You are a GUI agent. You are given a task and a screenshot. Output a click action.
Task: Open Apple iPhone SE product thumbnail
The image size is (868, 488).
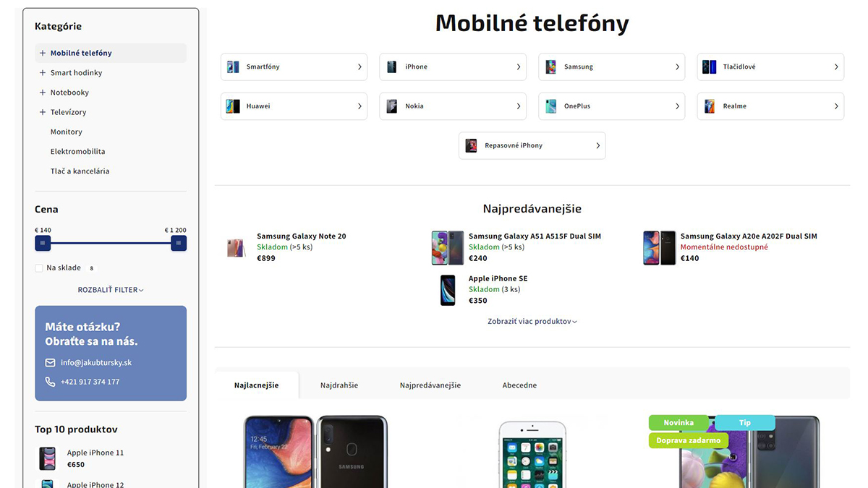point(448,290)
